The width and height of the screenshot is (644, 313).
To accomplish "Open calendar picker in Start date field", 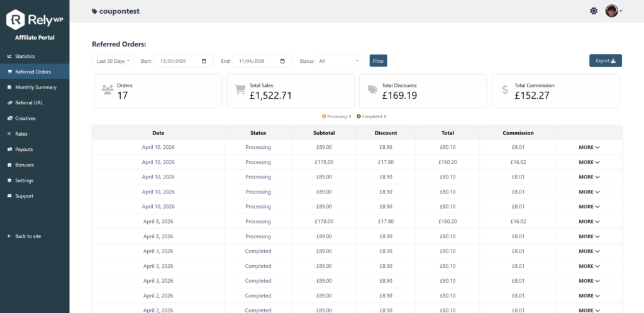I will (x=204, y=61).
